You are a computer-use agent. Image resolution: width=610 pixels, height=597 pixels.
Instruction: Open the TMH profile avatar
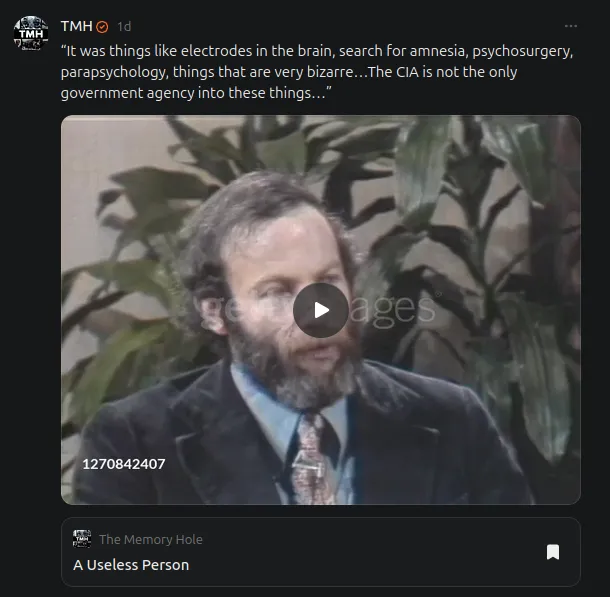click(31, 33)
